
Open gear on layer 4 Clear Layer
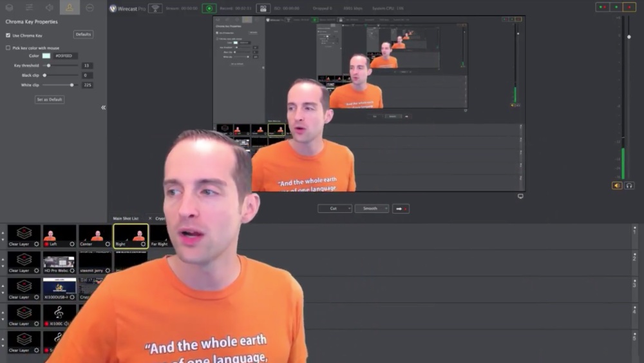[37, 324]
